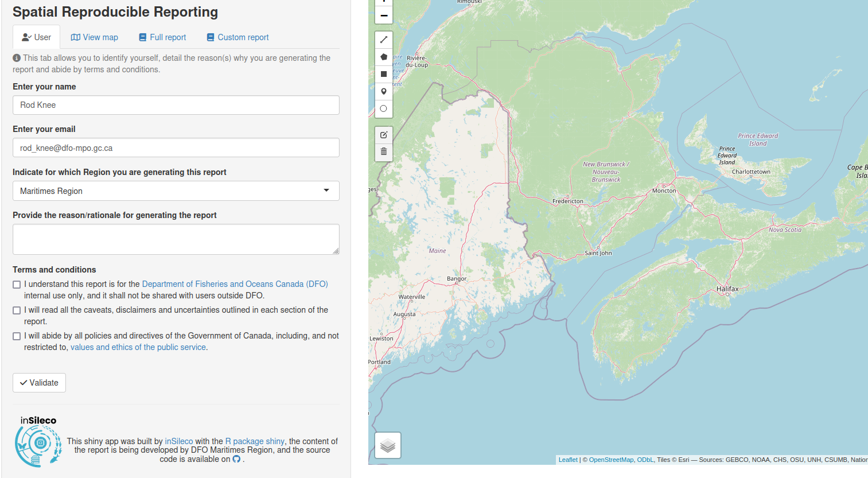Select the draw polygon tool
Screen dimensions: 868x478
click(x=384, y=57)
